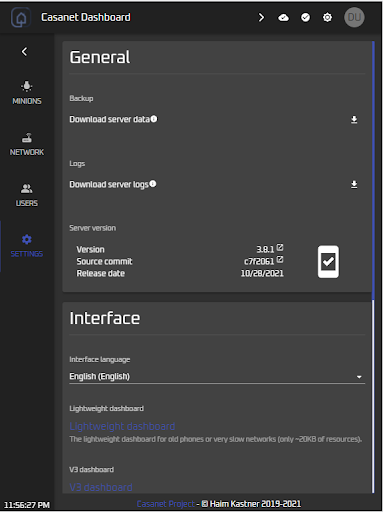Open the Network section
This screenshot has width=383, height=512.
[x=27, y=144]
